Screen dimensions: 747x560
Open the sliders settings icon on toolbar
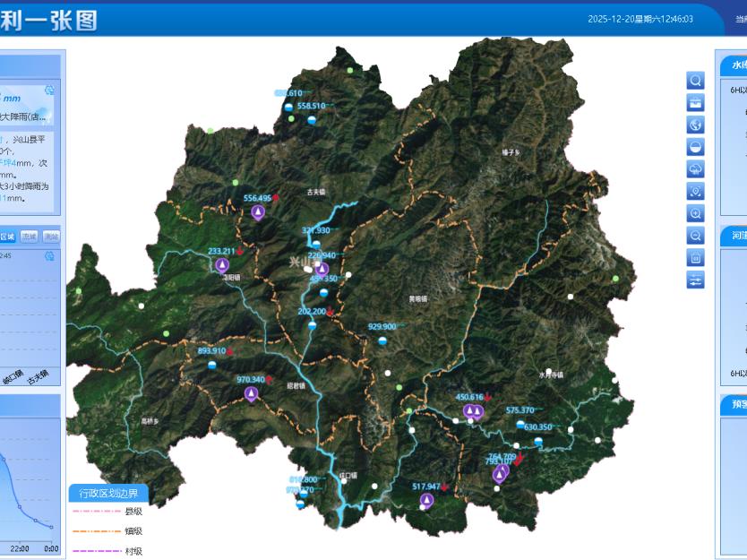[695, 280]
